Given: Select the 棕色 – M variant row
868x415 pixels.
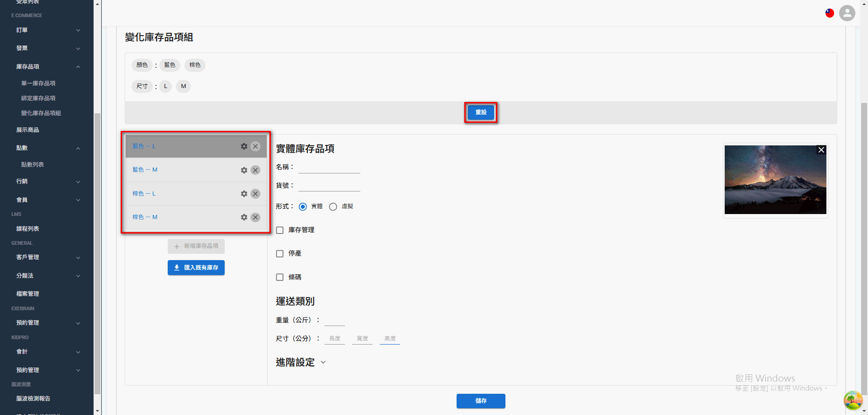Looking at the screenshot, I should tap(196, 217).
